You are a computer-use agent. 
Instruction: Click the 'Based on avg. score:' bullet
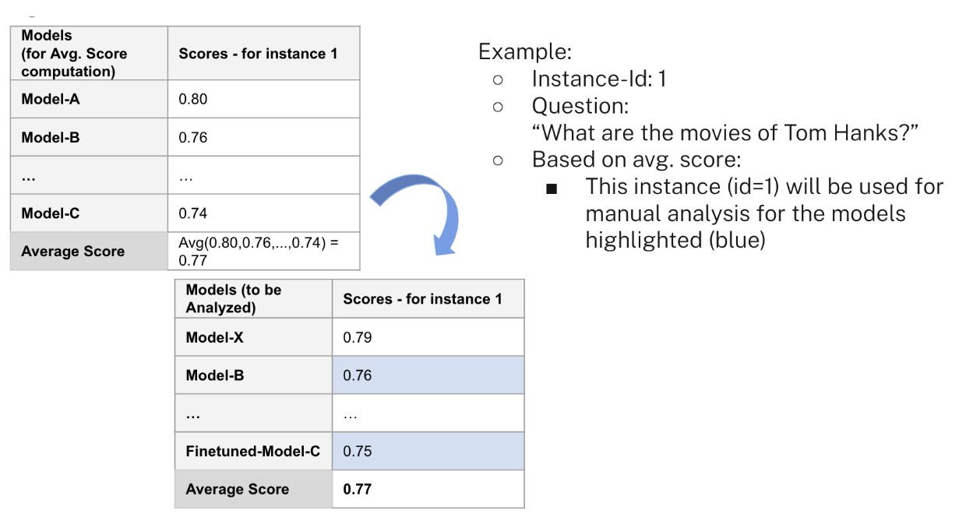click(636, 159)
